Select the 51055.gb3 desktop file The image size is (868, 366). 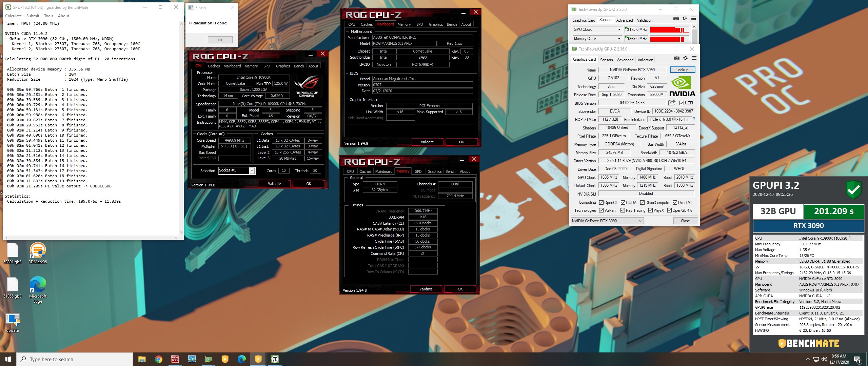[x=13, y=288]
